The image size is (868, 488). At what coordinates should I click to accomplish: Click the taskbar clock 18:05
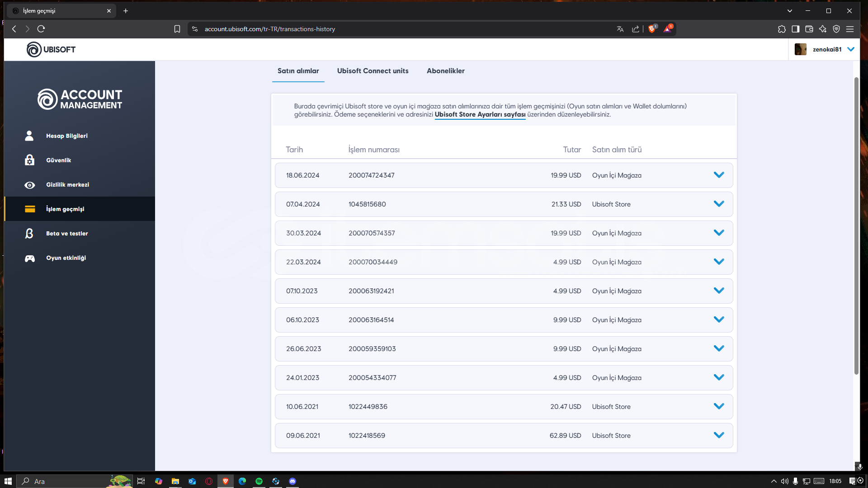click(835, 481)
